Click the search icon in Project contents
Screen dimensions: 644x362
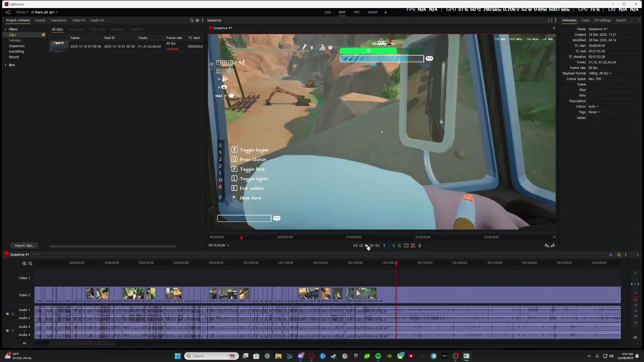[192, 20]
